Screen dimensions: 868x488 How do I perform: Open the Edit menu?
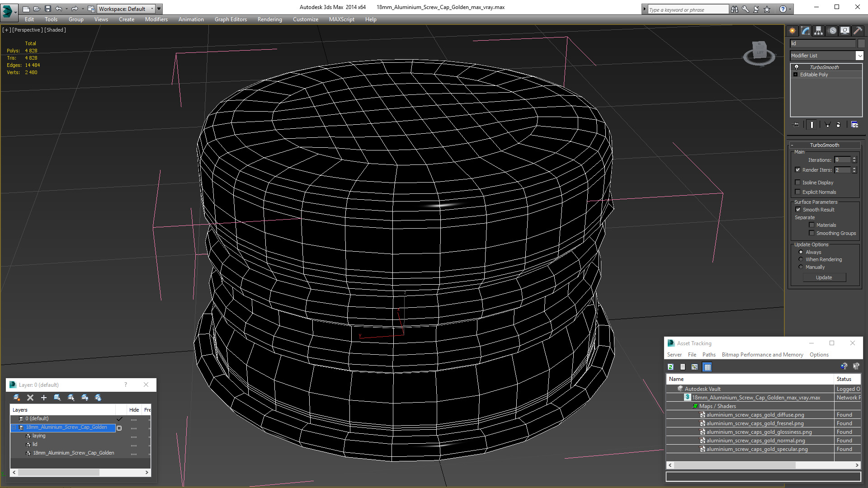[29, 19]
